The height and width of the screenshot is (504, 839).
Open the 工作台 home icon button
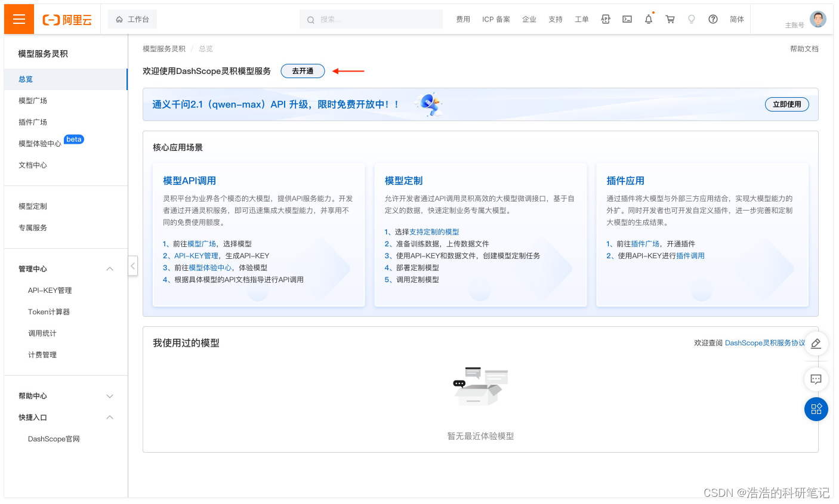click(132, 19)
